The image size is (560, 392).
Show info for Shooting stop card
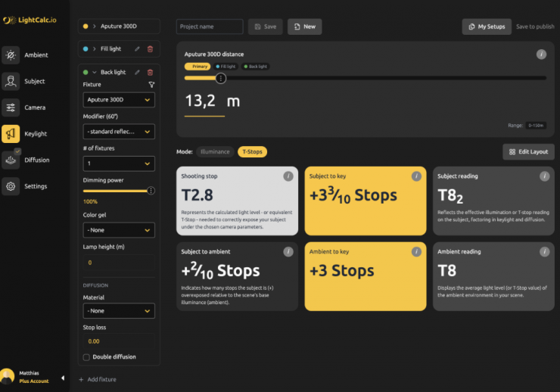click(x=288, y=176)
